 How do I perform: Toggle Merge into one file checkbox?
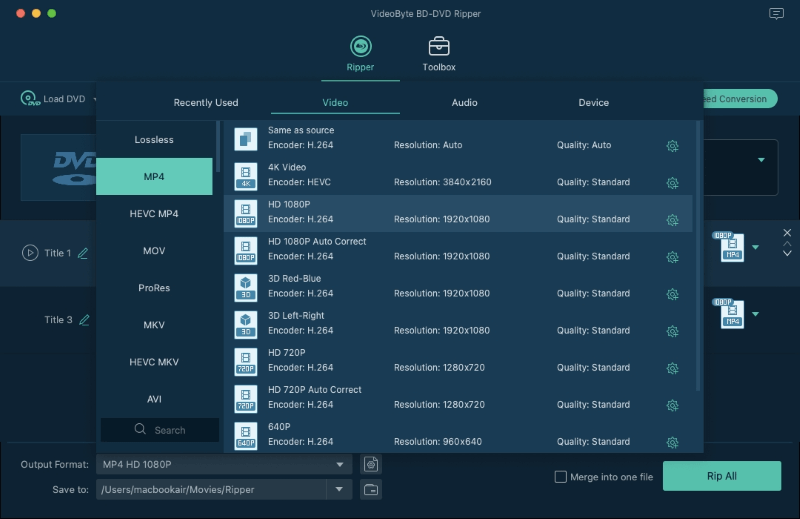click(x=561, y=477)
